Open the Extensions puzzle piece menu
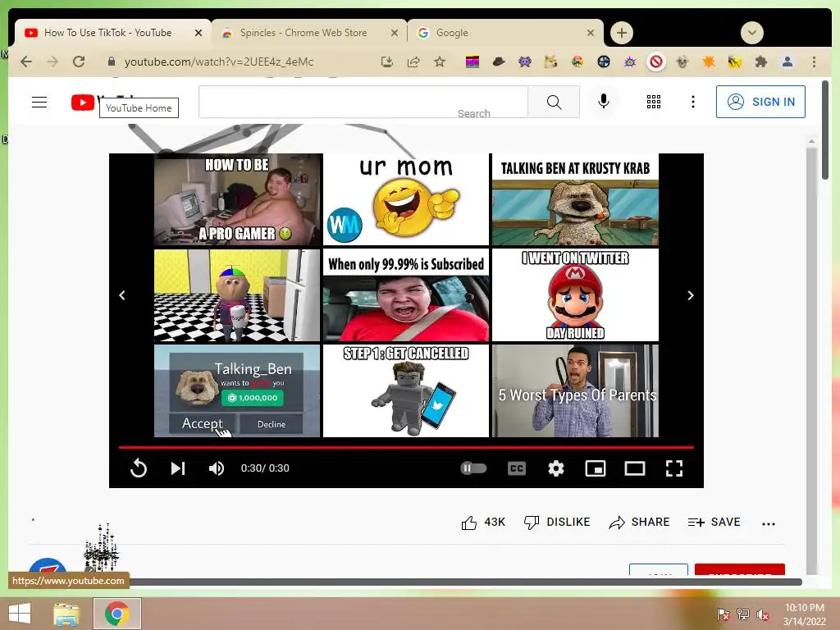Viewport: 840px width, 630px height. [760, 62]
